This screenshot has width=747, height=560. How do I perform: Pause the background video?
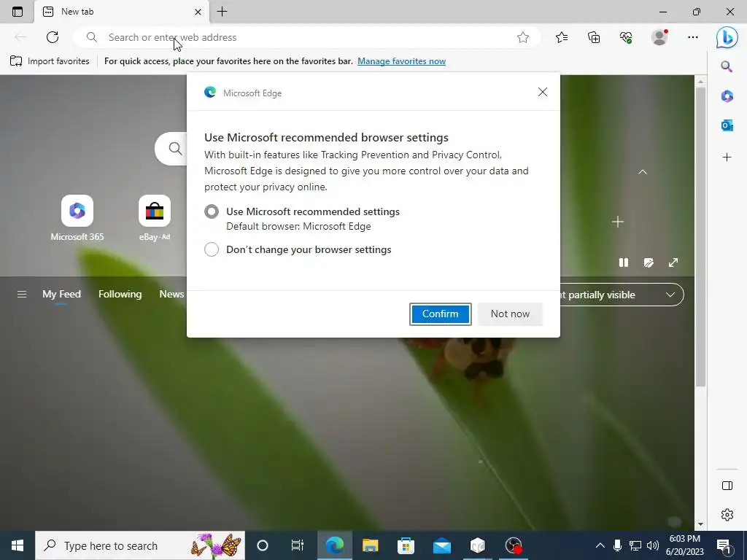point(624,262)
